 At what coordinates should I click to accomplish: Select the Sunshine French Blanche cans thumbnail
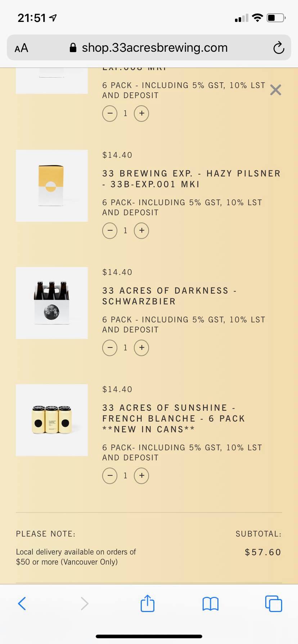coord(52,420)
